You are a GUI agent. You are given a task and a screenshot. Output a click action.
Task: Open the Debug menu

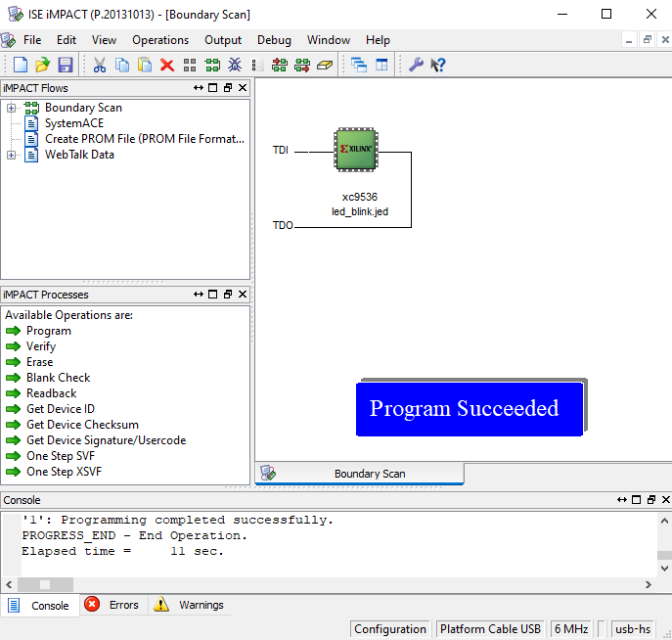(274, 40)
